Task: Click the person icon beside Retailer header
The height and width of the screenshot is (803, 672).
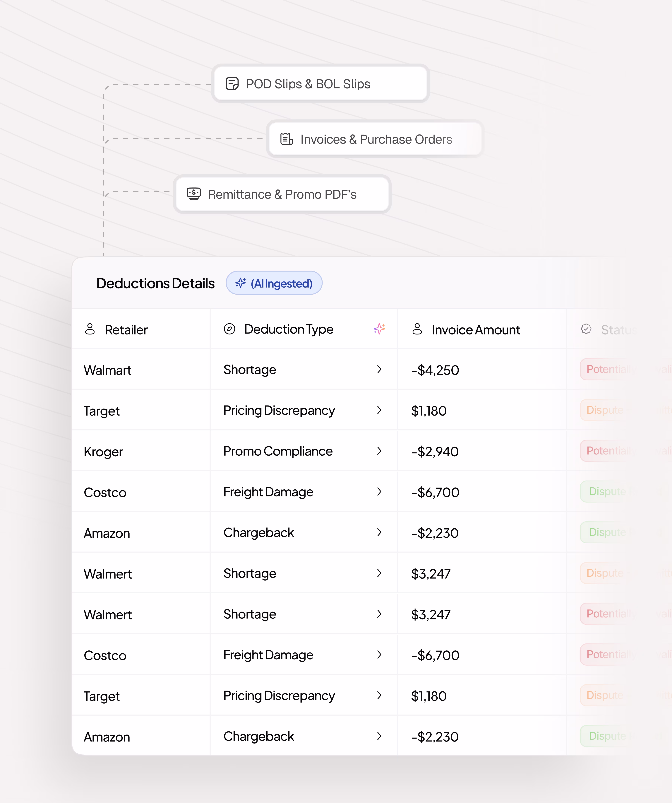Action: click(90, 329)
